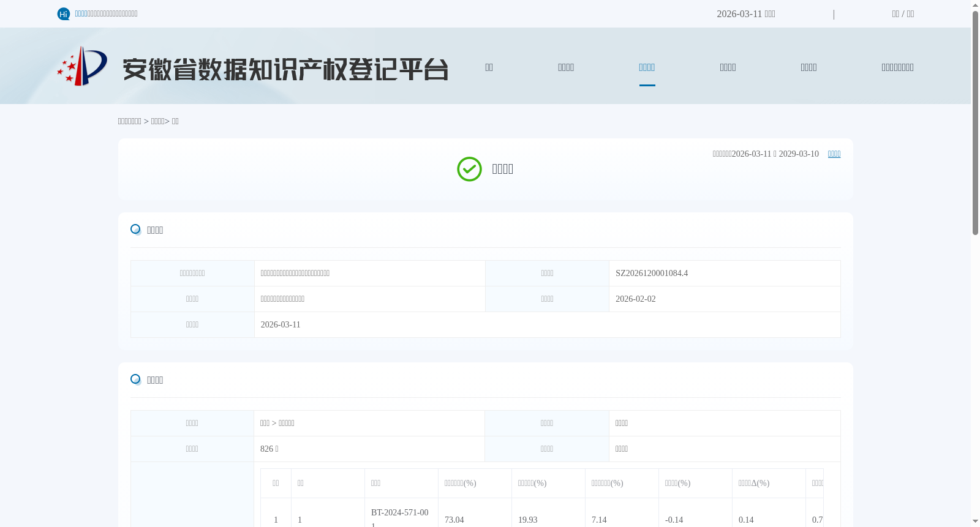980x527 pixels.
Task: Open the blue underlined link beside 2029-03-10
Action: [x=834, y=154]
